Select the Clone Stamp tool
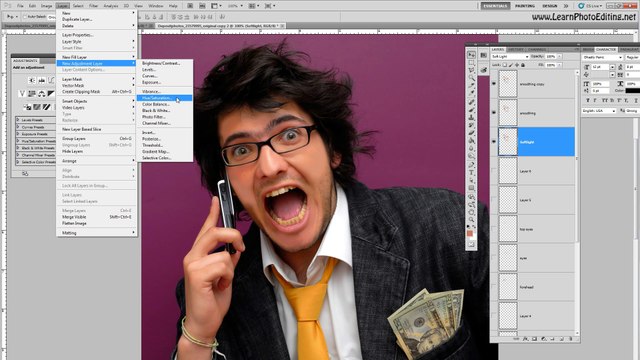 [471, 118]
